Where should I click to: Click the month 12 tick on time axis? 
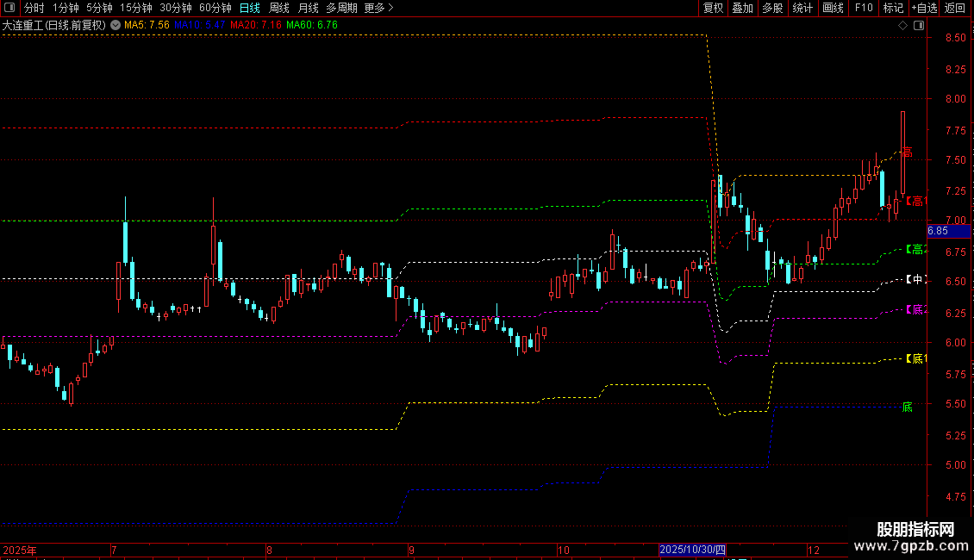(x=814, y=550)
